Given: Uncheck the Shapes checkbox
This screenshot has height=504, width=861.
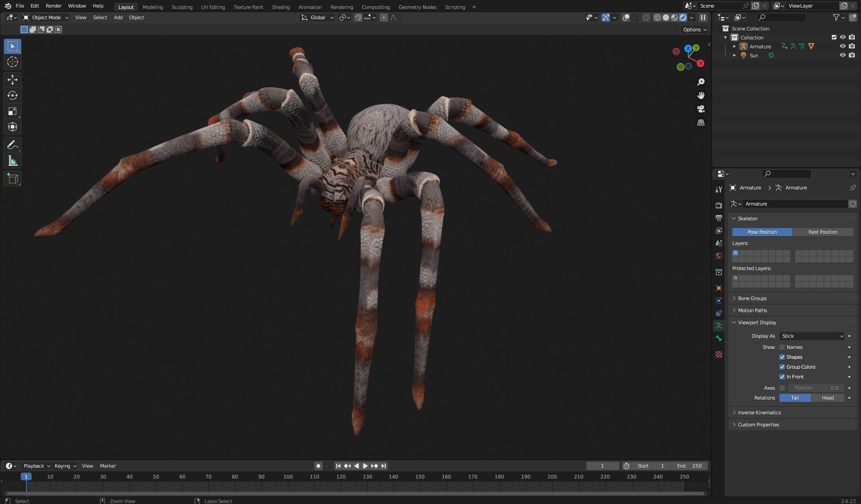Looking at the screenshot, I should (x=782, y=357).
